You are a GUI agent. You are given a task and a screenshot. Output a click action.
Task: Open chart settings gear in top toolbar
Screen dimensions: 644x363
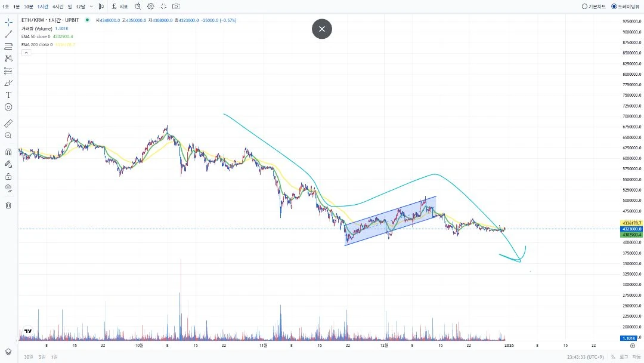tap(151, 6)
